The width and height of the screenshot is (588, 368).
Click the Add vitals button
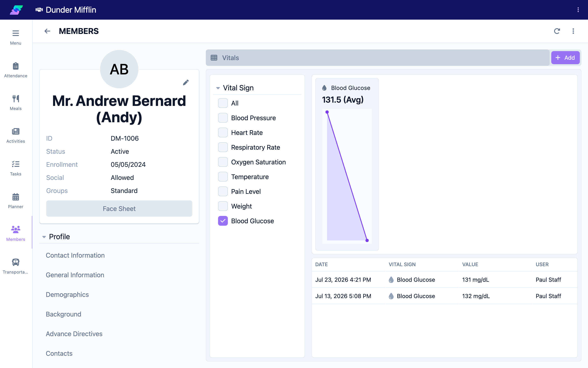click(x=565, y=58)
